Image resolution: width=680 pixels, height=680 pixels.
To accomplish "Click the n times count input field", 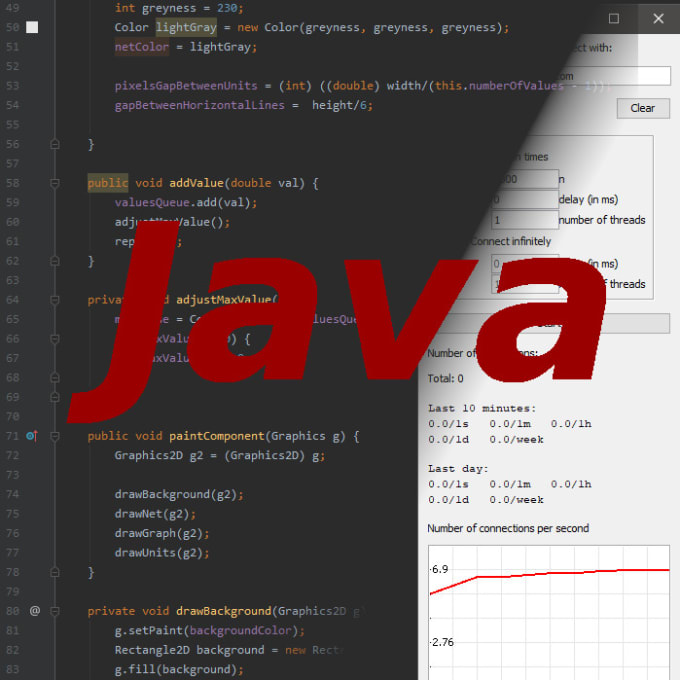I will click(527, 179).
